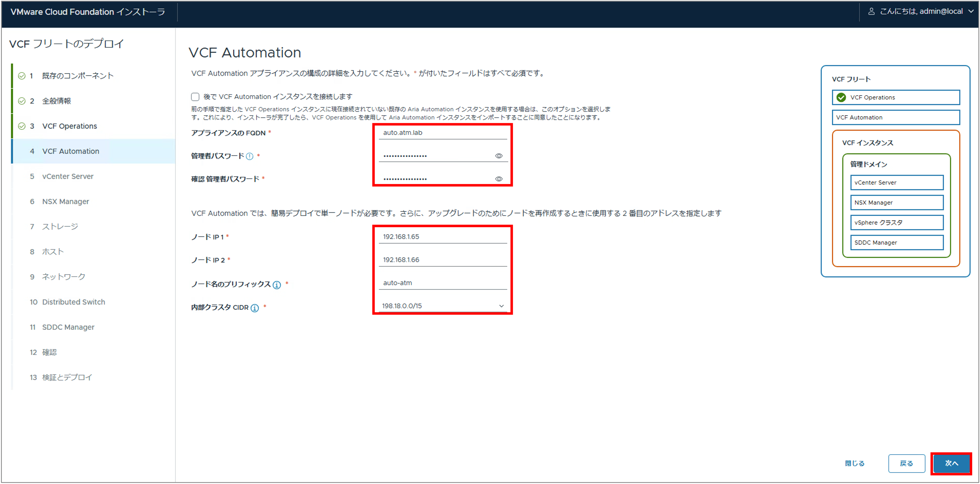Click the green check icon for step 1 既存のコンポーネント
Viewport: 980px width, 484px height.
click(x=22, y=76)
